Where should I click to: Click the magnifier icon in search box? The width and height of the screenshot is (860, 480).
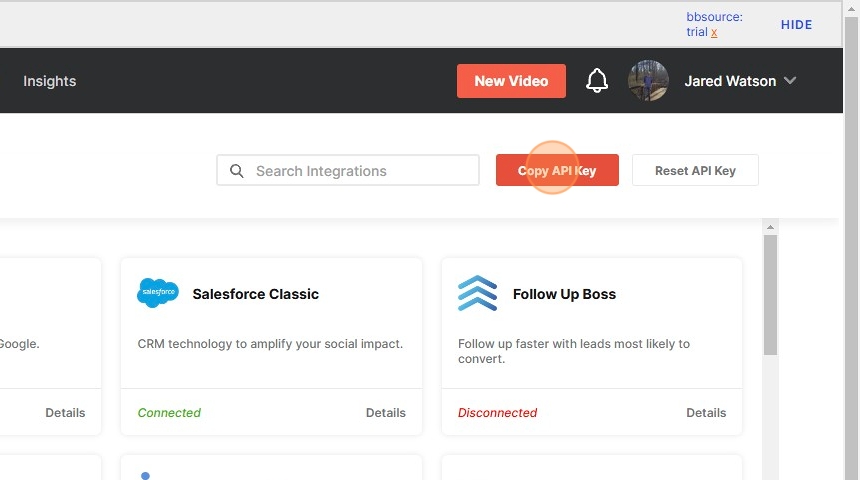pyautogui.click(x=236, y=171)
